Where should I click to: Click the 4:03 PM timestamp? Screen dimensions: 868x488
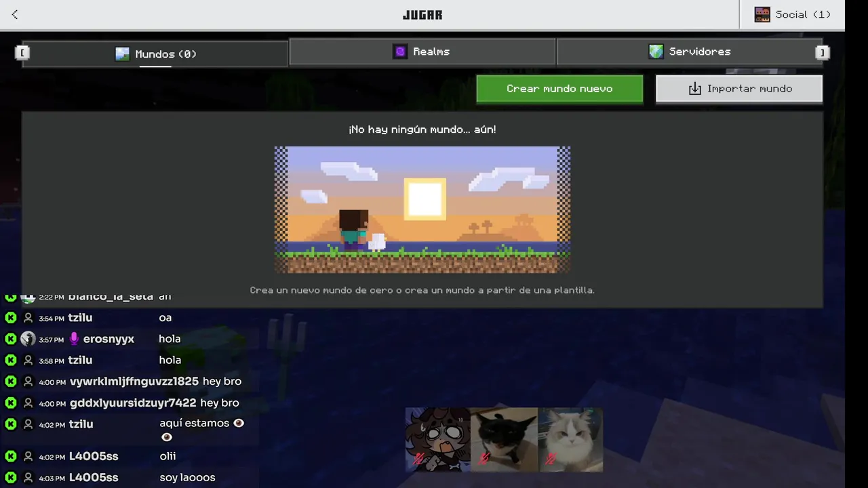[52, 478]
